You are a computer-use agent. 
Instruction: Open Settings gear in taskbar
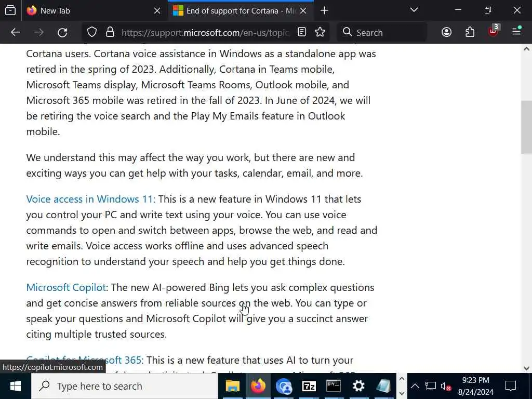[x=358, y=386]
